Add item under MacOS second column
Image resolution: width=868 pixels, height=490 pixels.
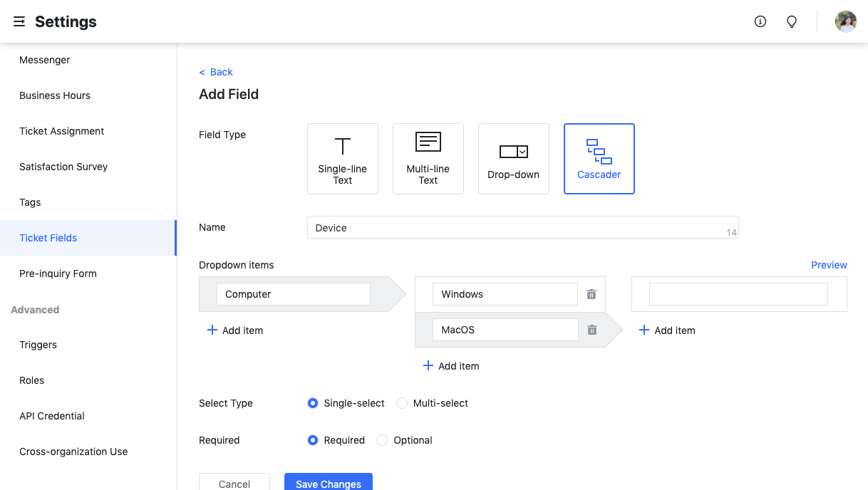451,366
